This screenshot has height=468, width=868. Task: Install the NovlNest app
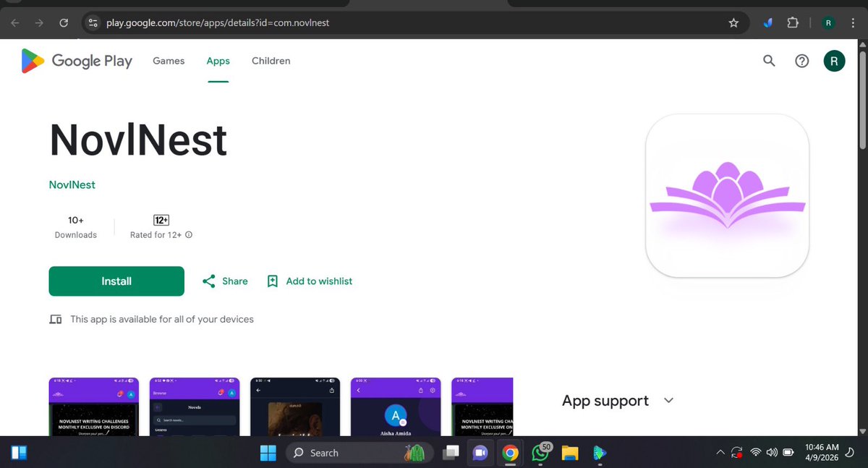(x=116, y=281)
